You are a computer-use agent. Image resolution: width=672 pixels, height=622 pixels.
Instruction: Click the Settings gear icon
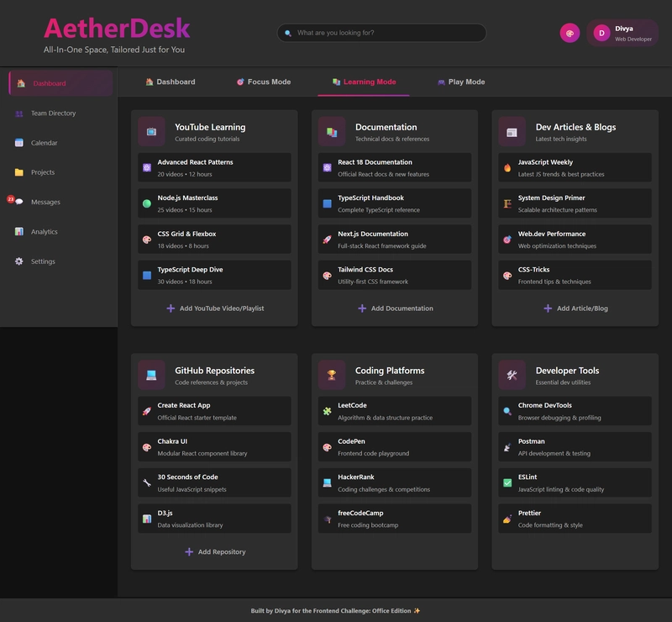pos(19,261)
